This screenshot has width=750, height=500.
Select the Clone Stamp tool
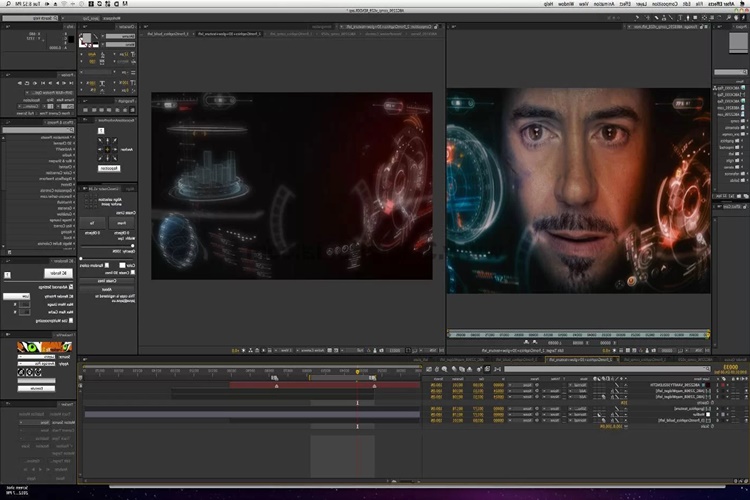[x=664, y=18]
